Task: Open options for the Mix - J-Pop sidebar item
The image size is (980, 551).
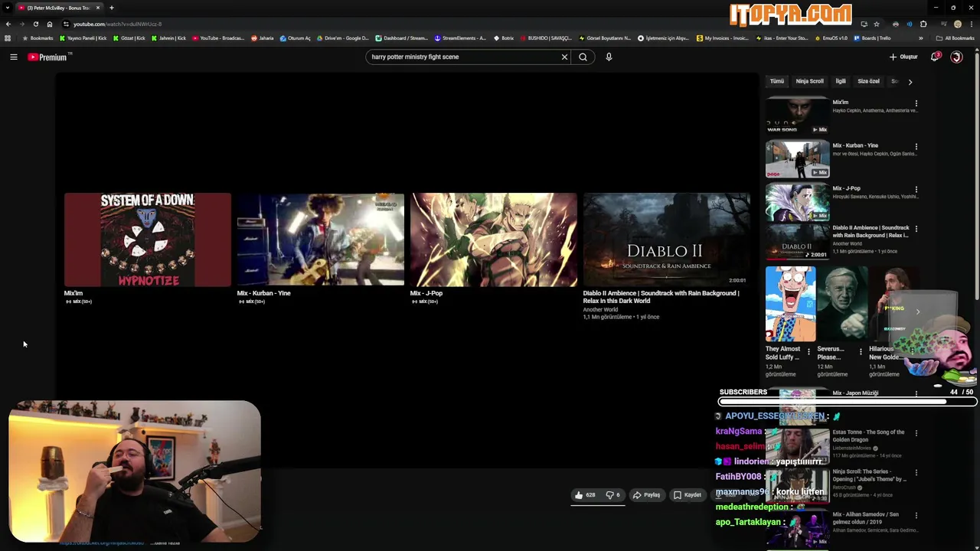Action: pos(916,189)
